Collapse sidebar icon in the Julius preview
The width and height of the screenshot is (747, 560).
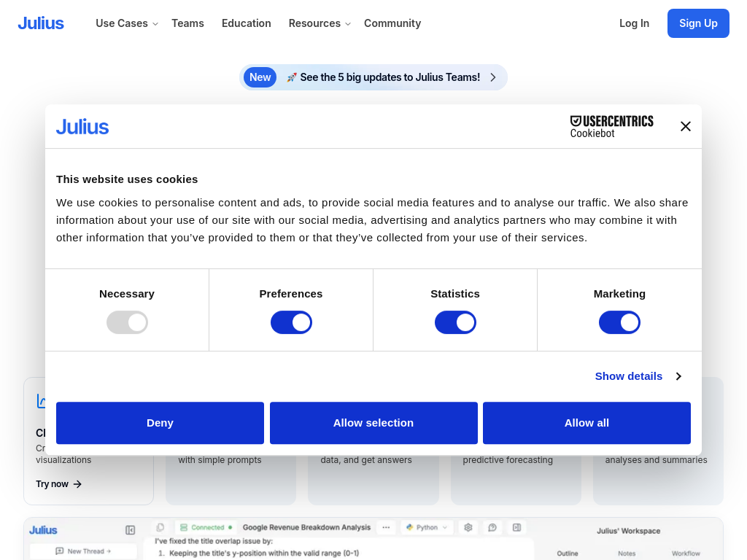coord(130,530)
